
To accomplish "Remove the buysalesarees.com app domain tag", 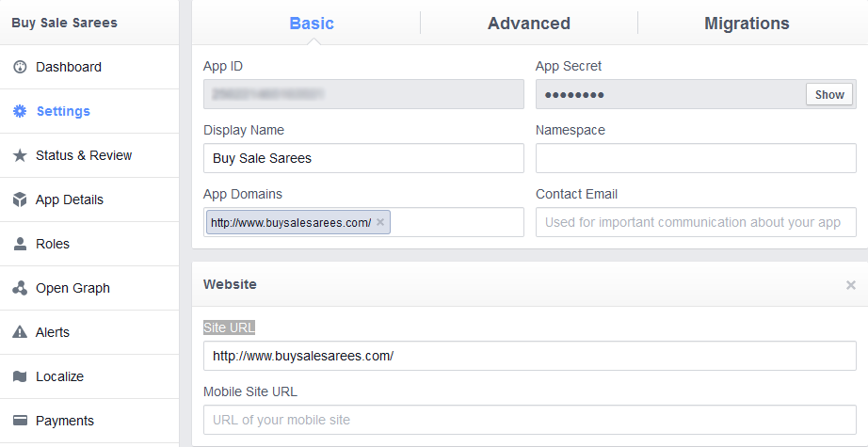I will coord(380,222).
